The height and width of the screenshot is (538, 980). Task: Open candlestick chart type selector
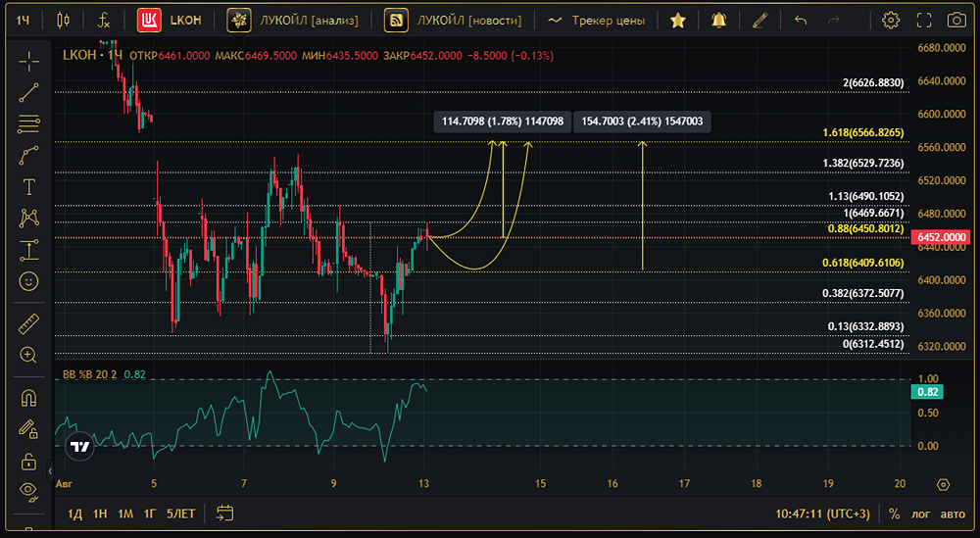point(63,21)
